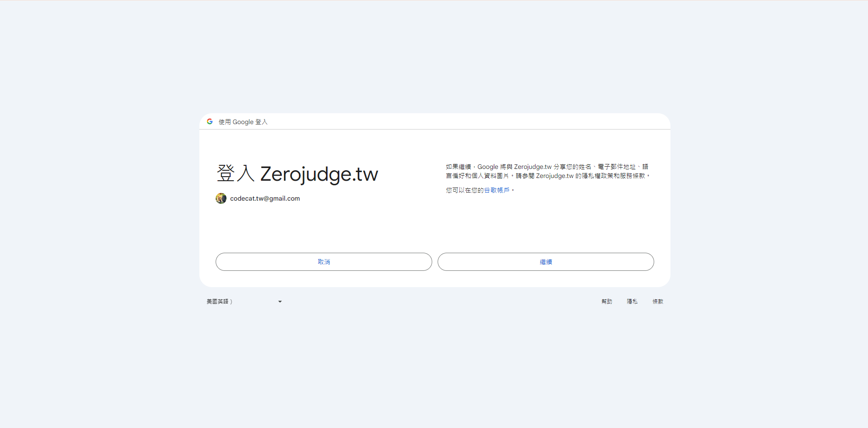Viewport: 868px width, 428px height.
Task: Open the 隱私 privacy link
Action: coord(632,301)
